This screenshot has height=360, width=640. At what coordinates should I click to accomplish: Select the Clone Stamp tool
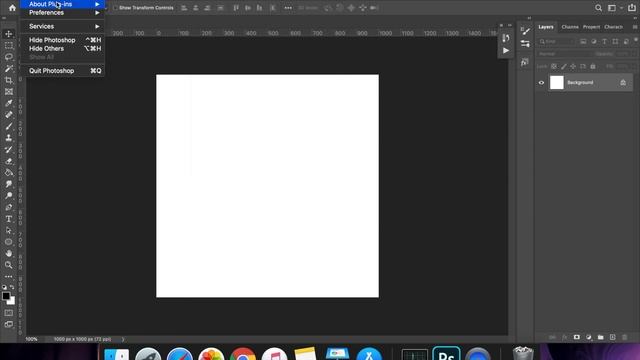pyautogui.click(x=9, y=138)
